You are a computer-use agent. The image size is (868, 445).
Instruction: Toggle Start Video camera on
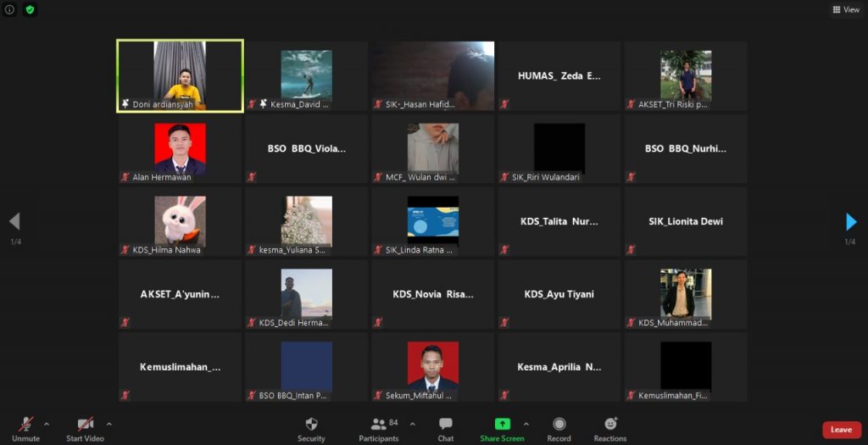tap(85, 424)
